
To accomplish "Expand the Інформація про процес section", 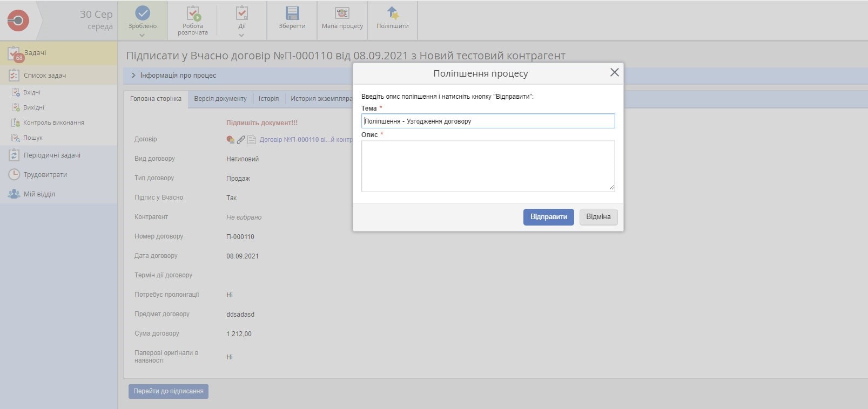I will [x=133, y=76].
